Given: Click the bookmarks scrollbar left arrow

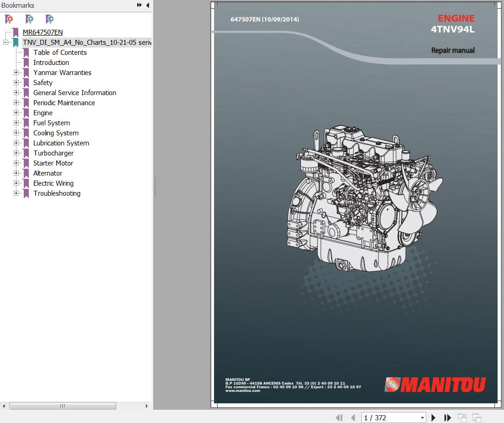Looking at the screenshot, I should (4, 406).
